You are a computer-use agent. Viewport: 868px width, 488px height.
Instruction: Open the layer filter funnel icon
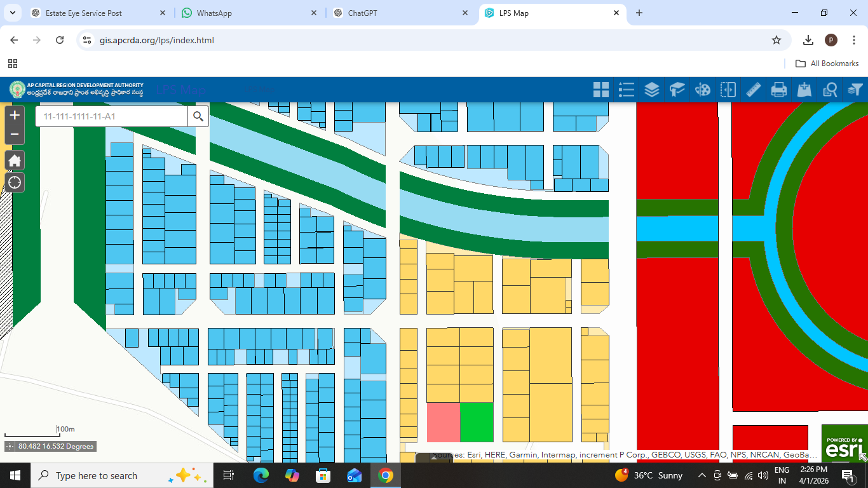pos(855,90)
